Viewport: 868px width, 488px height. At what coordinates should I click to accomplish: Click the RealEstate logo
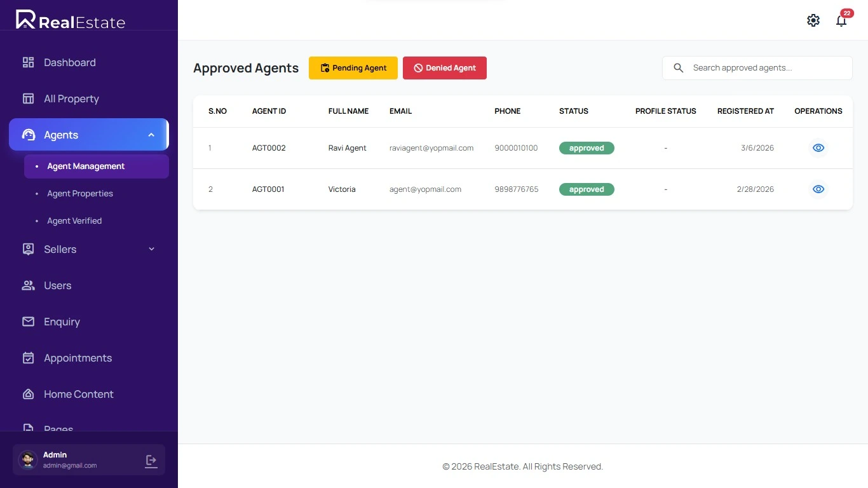(x=71, y=20)
